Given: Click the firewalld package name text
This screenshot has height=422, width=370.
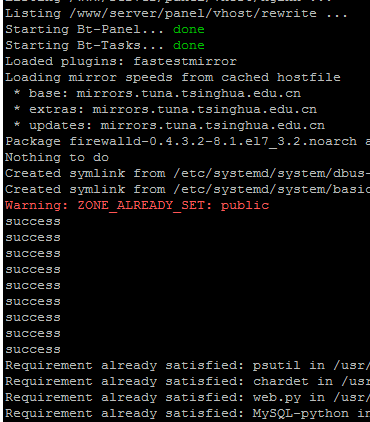Looking at the screenshot, I should pos(213,142).
